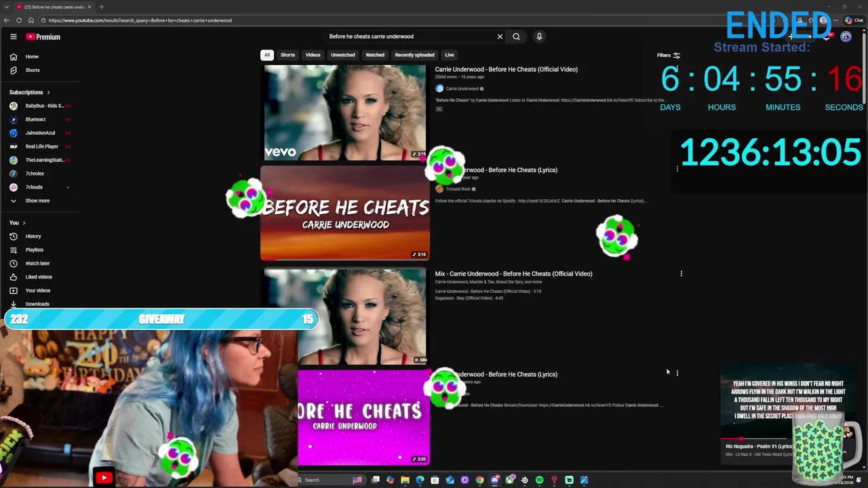Select the Recently uploaded filter chip

pos(414,55)
